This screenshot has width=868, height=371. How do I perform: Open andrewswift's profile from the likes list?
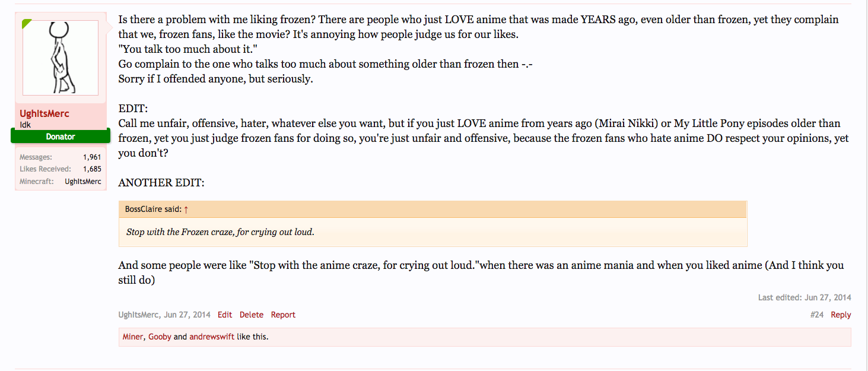pyautogui.click(x=212, y=337)
